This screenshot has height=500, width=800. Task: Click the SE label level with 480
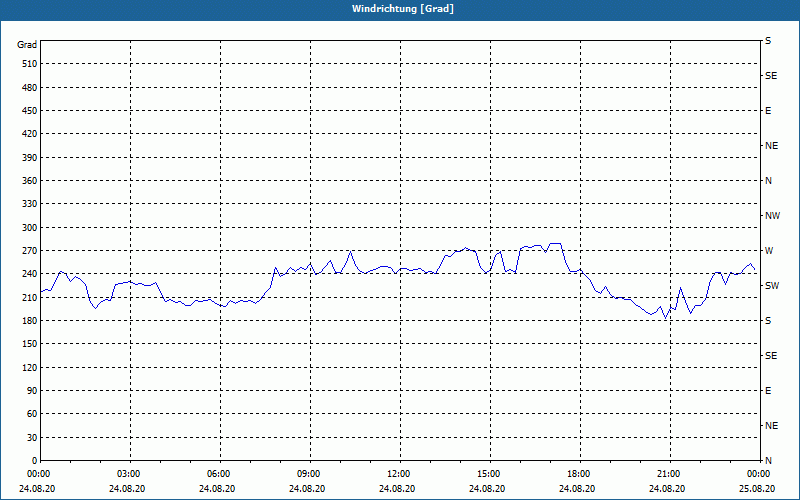(x=771, y=76)
